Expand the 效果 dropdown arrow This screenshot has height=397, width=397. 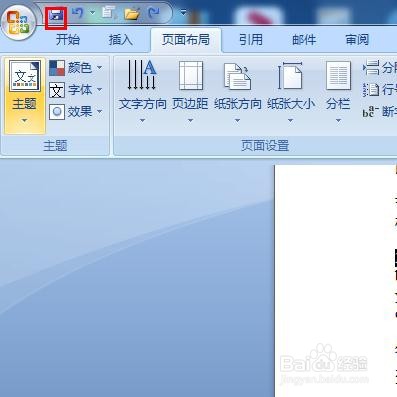[x=99, y=112]
